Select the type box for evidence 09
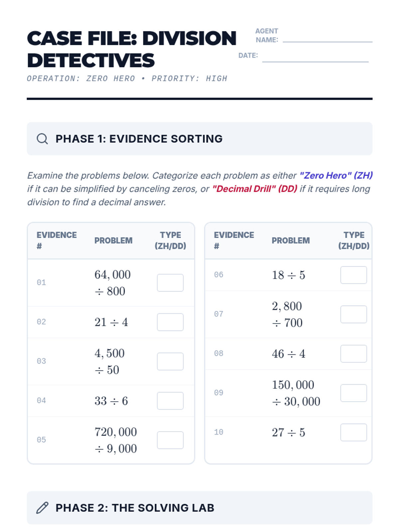 (x=353, y=393)
